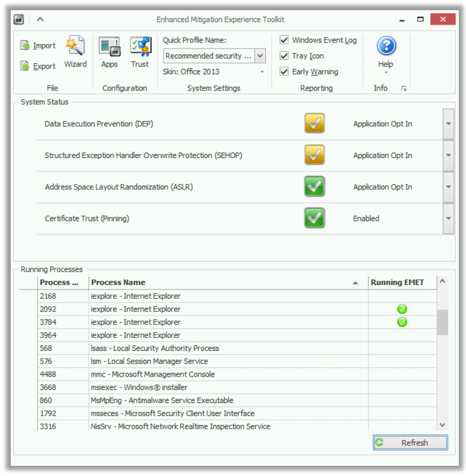Expand the Certificate Trust setting dropdown
The width and height of the screenshot is (466, 476).
(449, 219)
